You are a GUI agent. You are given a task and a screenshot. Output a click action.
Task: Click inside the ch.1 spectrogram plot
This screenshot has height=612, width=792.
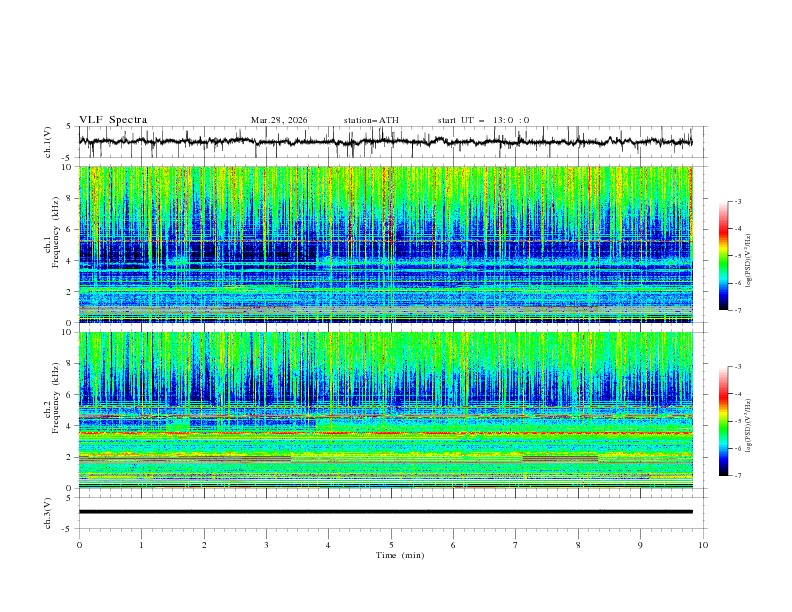385,244
